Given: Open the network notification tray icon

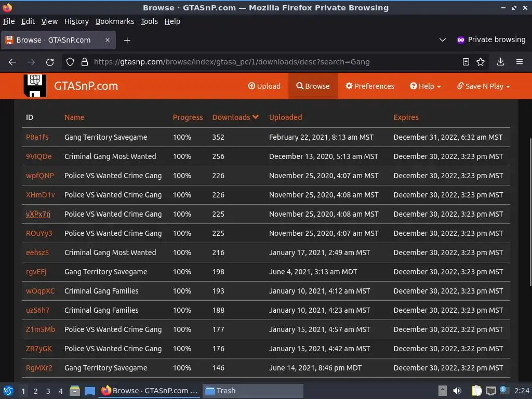Looking at the screenshot, I should [504, 390].
